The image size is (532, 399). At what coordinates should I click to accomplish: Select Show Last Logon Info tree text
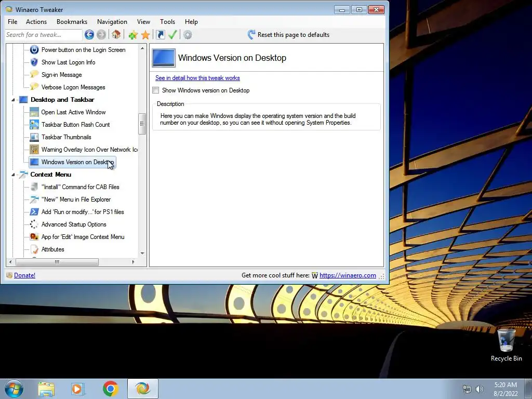click(x=68, y=62)
